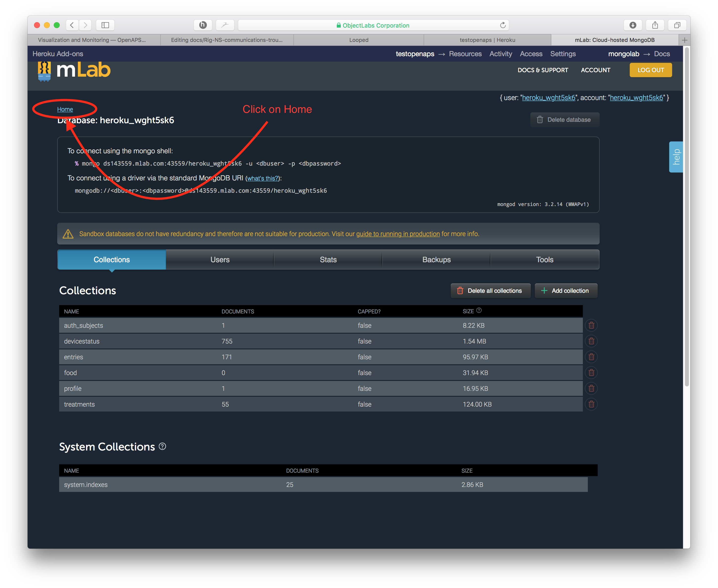Click the mLab logo
The height and width of the screenshot is (588, 718).
tap(74, 71)
